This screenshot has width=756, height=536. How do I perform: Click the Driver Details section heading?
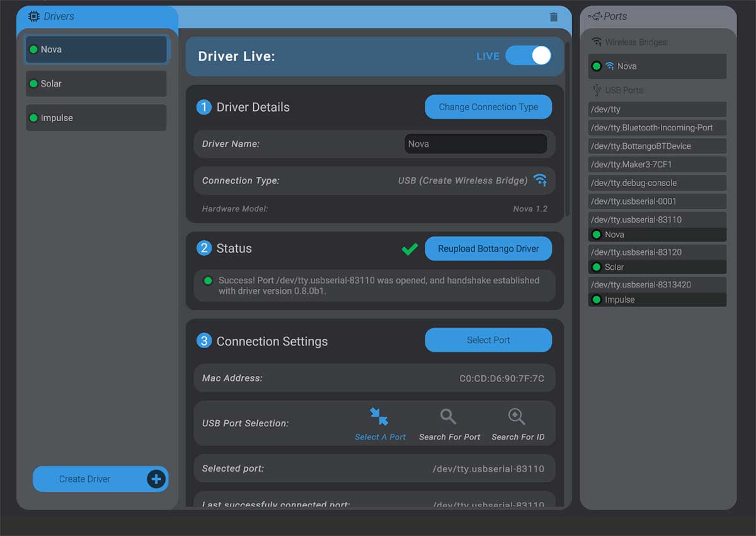pyautogui.click(x=253, y=107)
